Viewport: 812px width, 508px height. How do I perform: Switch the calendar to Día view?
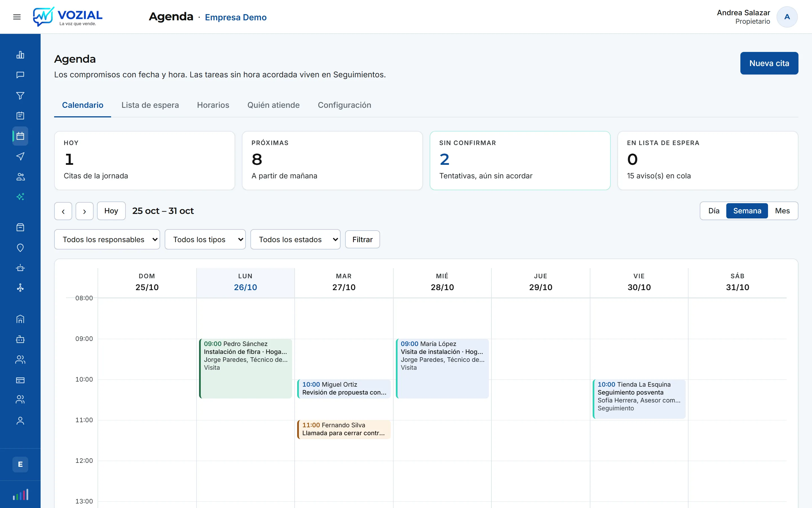713,211
